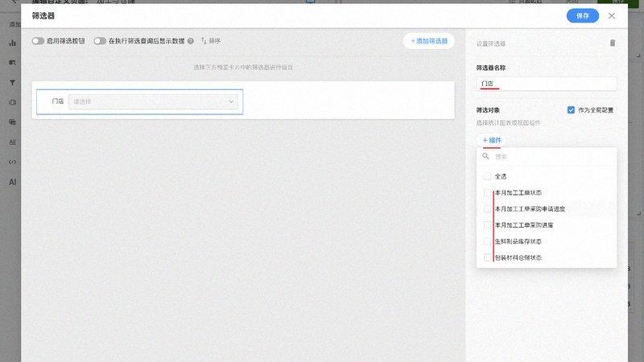Image resolution: width=644 pixels, height=362 pixels.
Task: Click the bar chart icon in background sidebar
Action: click(x=12, y=43)
